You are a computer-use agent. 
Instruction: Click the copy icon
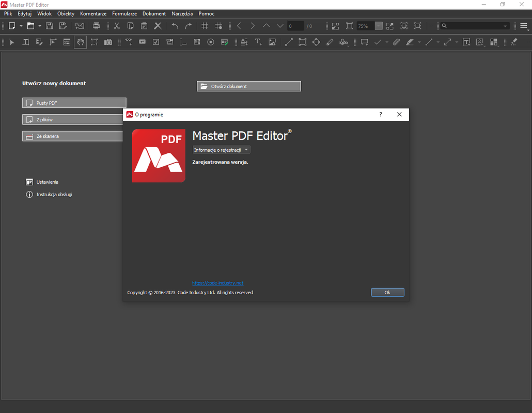point(130,26)
